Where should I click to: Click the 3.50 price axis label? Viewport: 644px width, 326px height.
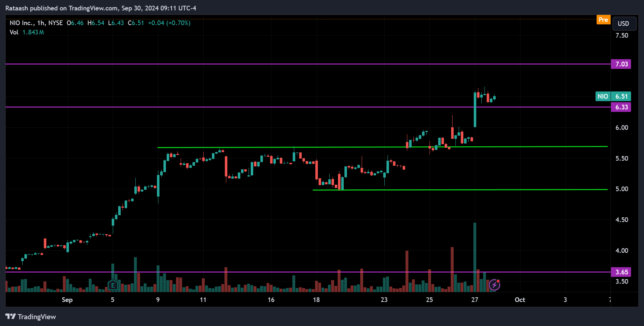point(622,282)
